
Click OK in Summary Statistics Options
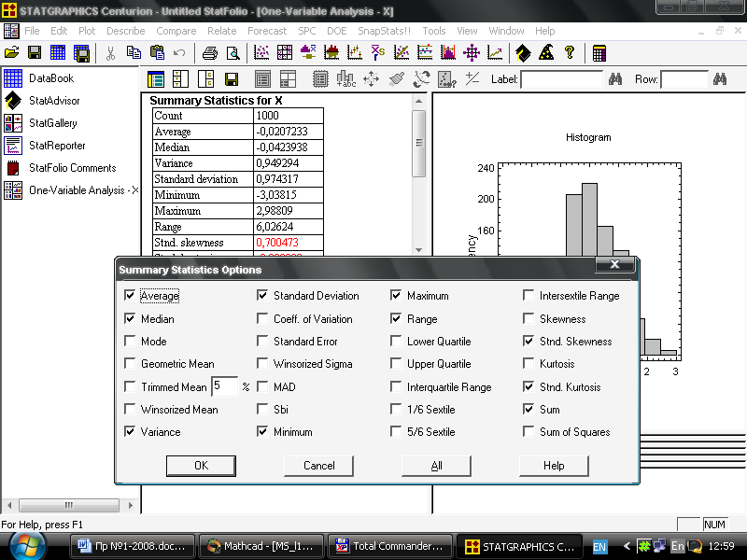click(x=201, y=466)
